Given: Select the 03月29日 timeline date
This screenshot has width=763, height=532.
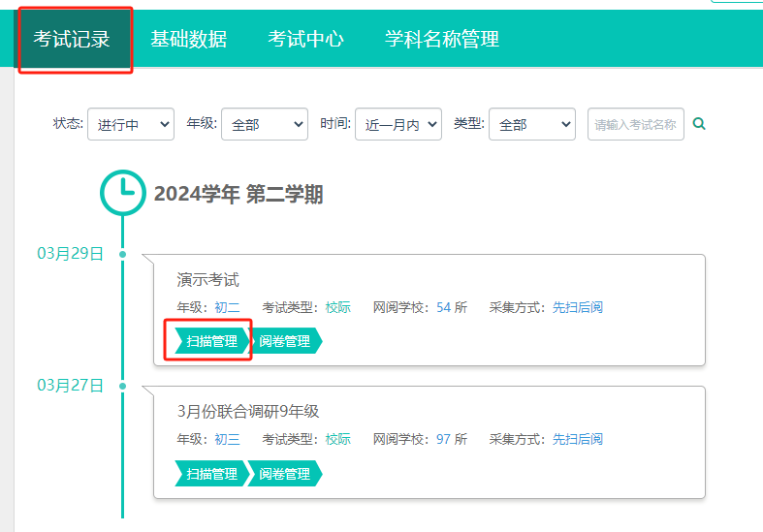Looking at the screenshot, I should (x=70, y=253).
